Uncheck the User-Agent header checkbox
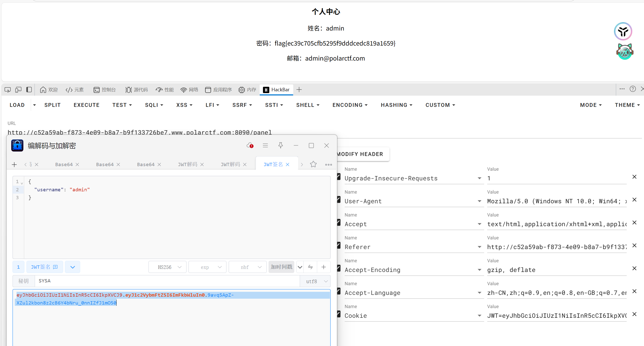 [x=339, y=200]
